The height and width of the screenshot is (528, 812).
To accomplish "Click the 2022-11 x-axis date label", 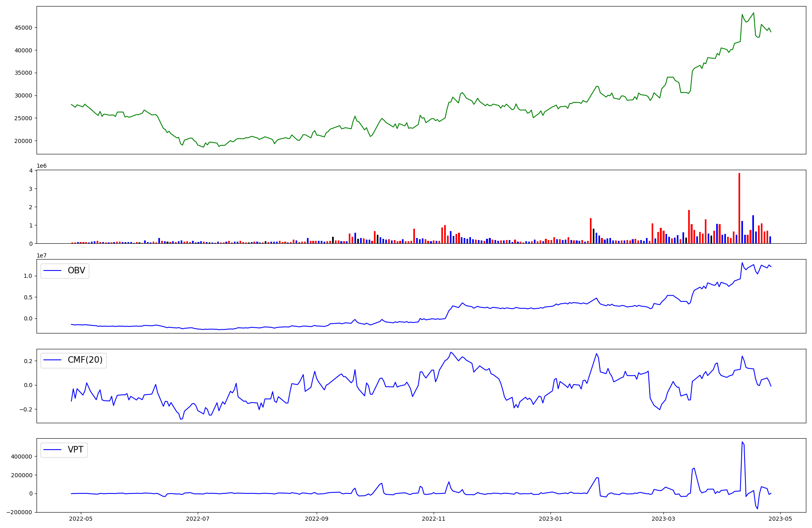I will [434, 519].
